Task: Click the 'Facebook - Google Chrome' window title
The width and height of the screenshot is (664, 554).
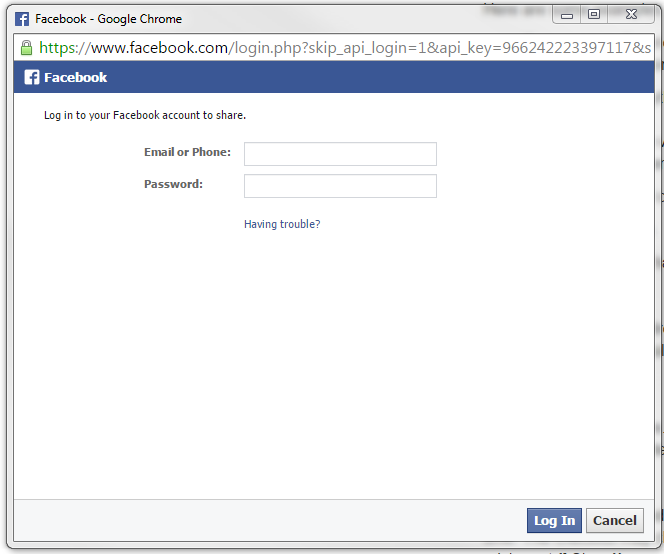Action: 108,19
